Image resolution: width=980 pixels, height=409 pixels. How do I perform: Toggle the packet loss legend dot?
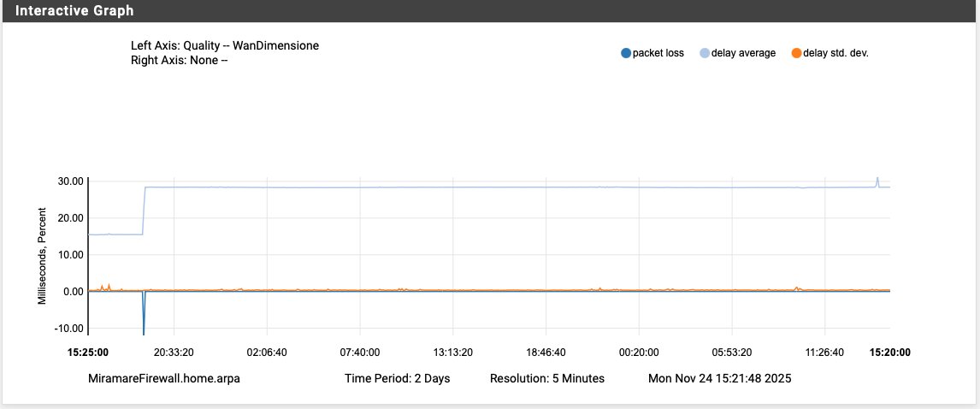[626, 53]
